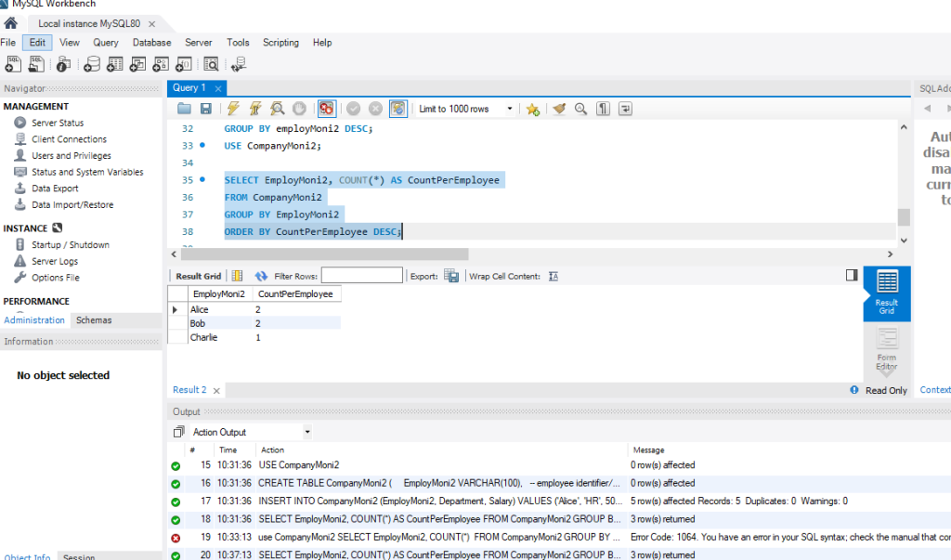Open the explain plan magnifier icon
951x560 pixels.
tap(277, 109)
